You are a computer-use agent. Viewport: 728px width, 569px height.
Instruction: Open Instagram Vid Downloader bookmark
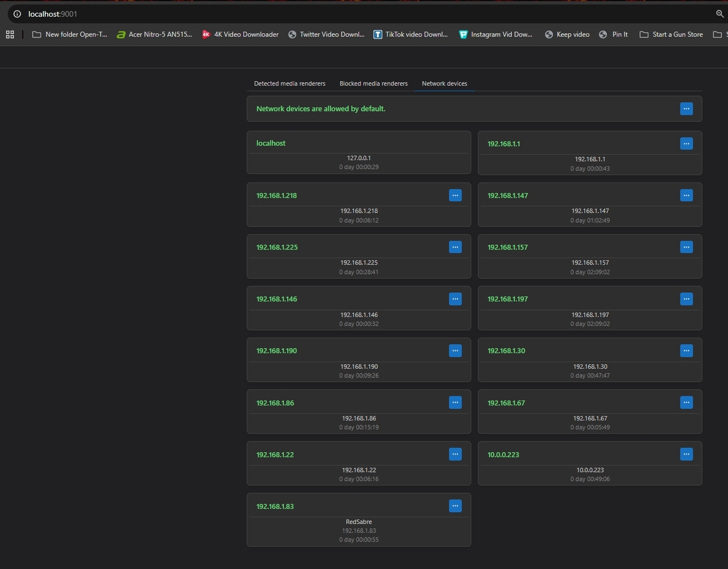(x=496, y=34)
